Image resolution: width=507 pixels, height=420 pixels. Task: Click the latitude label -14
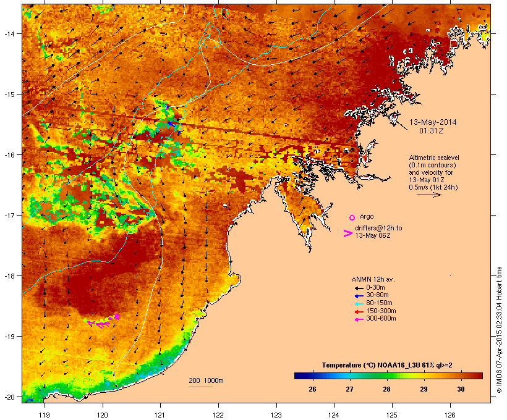click(9, 34)
